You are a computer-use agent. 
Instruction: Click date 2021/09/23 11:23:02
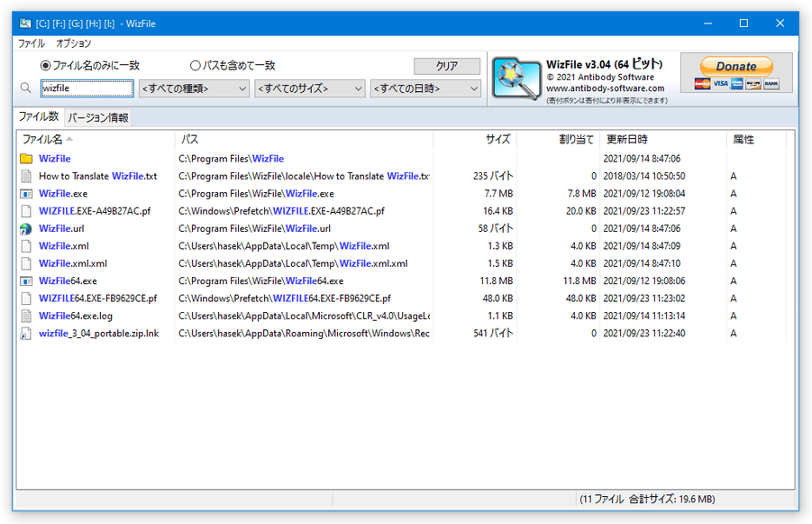644,299
